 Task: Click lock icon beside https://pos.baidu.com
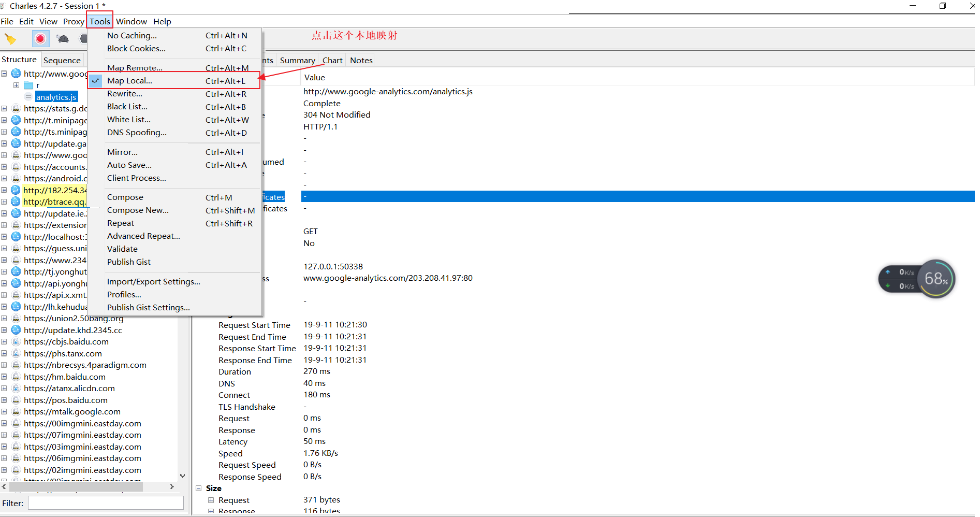16,400
